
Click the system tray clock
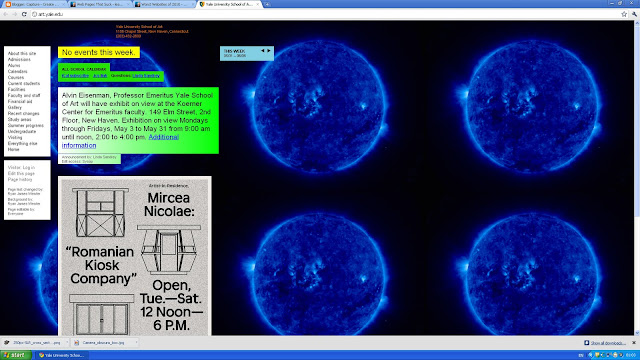click(631, 356)
